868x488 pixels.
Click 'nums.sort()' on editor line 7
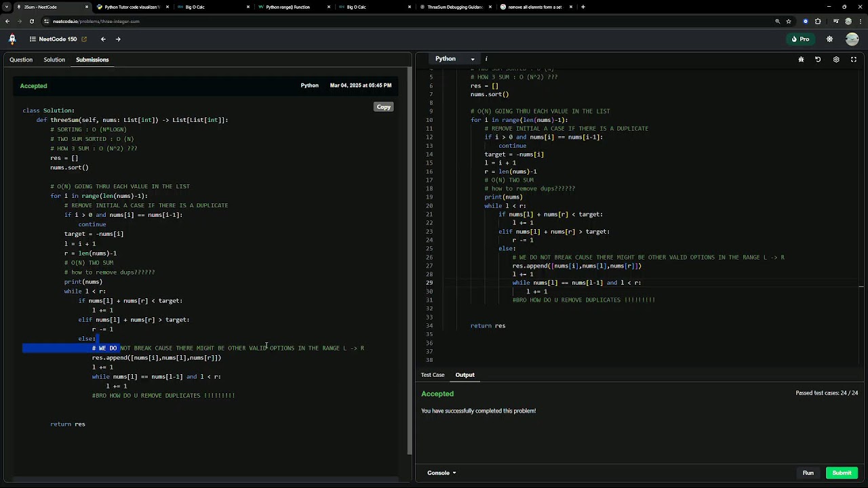(490, 94)
